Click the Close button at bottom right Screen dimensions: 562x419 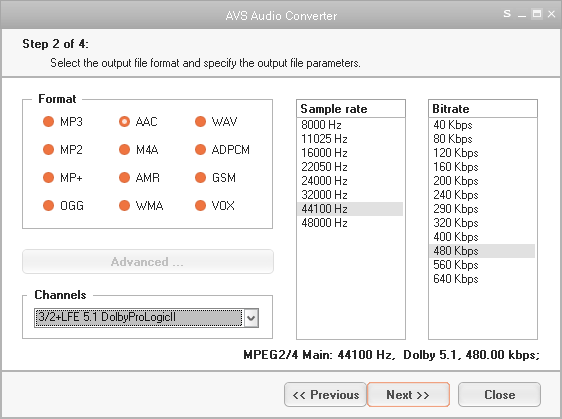499,395
